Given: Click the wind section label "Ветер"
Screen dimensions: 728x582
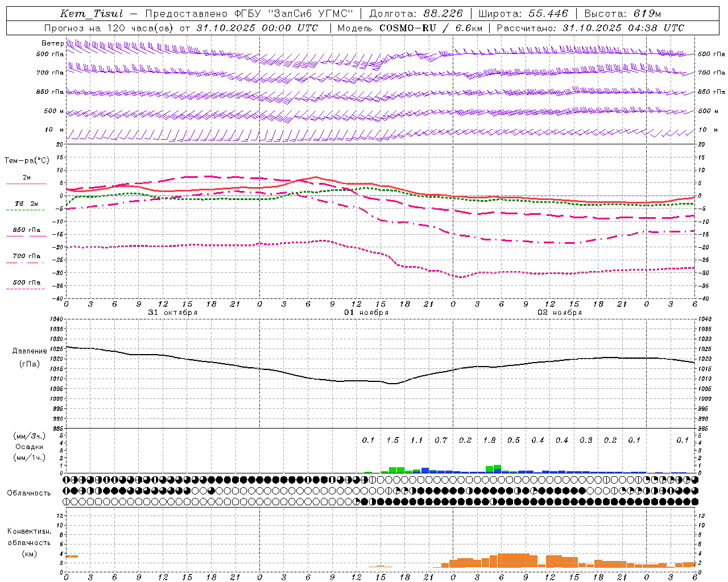Looking at the screenshot, I should [52, 43].
